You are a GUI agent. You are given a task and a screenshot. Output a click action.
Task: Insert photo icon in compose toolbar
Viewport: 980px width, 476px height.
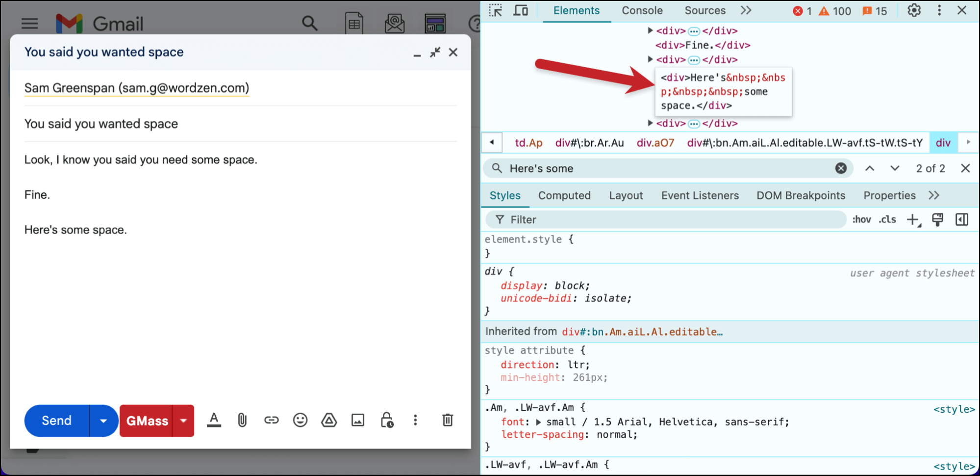click(358, 420)
